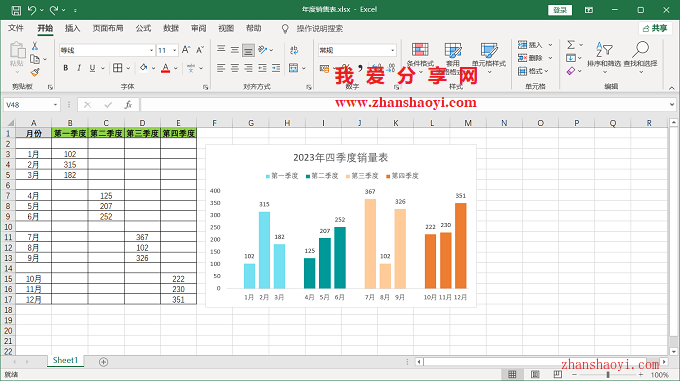Merge and center selected cells
The width and height of the screenshot is (680, 381).
(294, 68)
